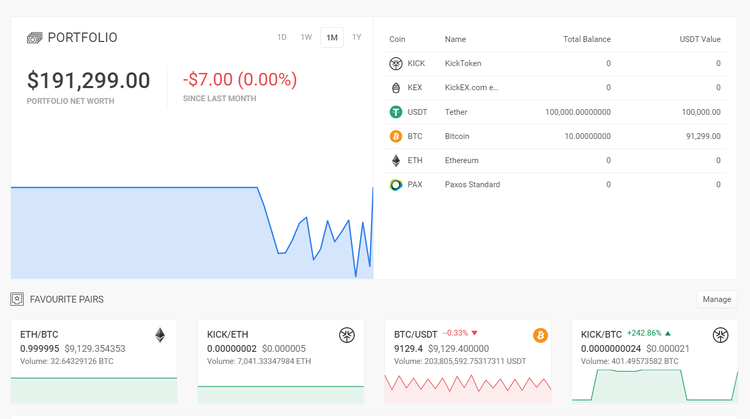
Task: Click the orange BTC Bitcoin icon in table
Action: 396,136
